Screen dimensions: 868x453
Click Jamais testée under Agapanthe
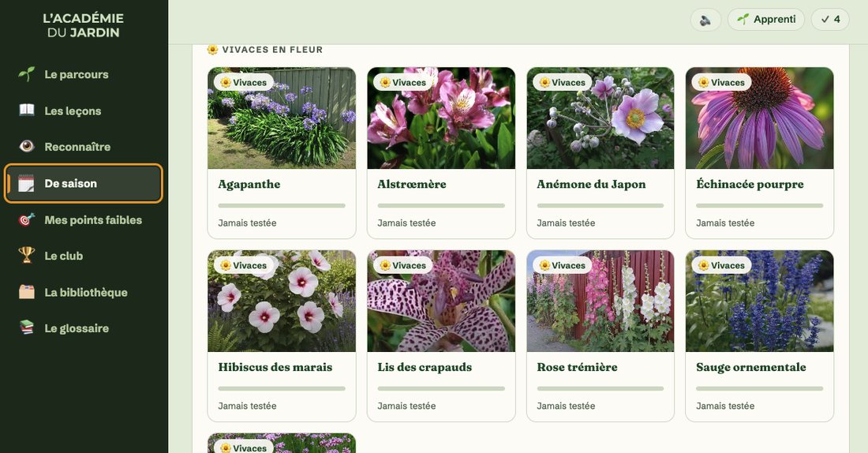pyautogui.click(x=248, y=223)
